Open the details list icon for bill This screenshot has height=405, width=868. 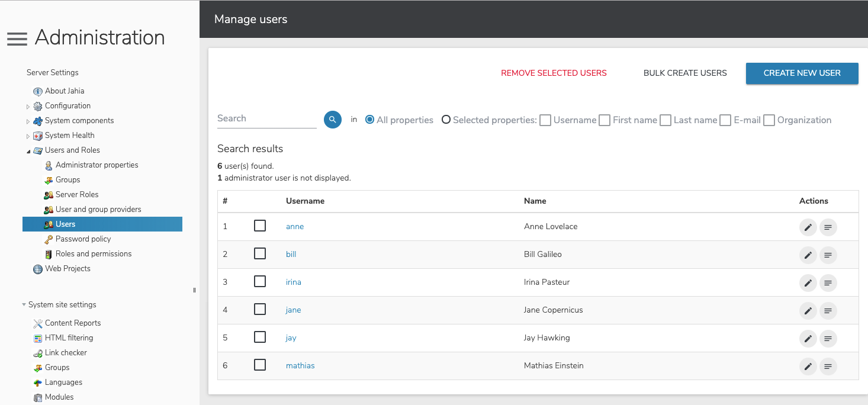tap(828, 255)
